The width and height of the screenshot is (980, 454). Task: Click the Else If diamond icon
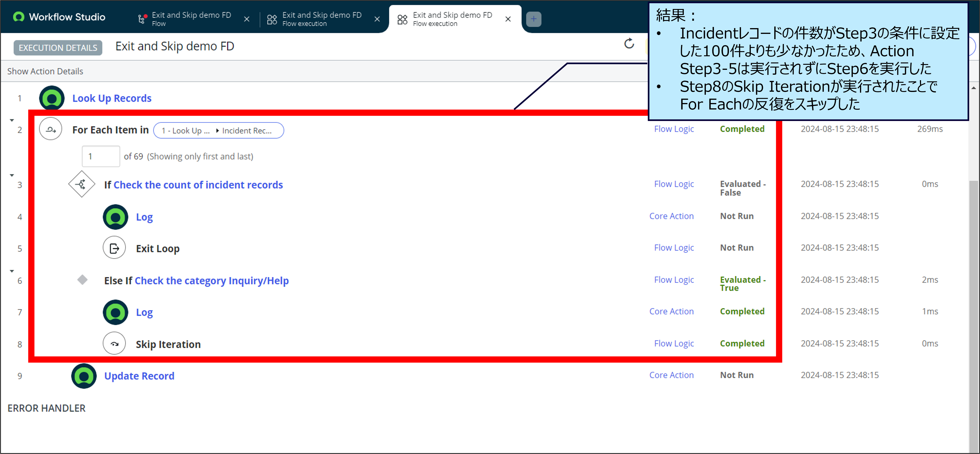(82, 280)
